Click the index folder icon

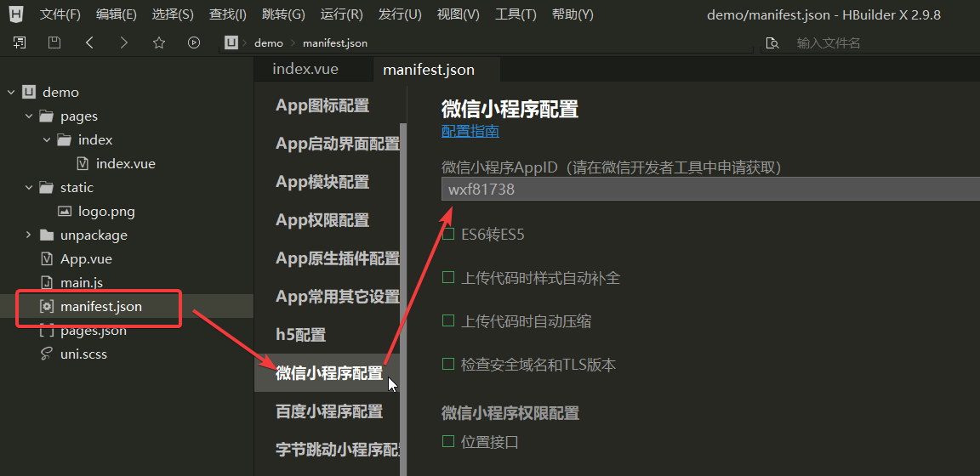[x=65, y=140]
